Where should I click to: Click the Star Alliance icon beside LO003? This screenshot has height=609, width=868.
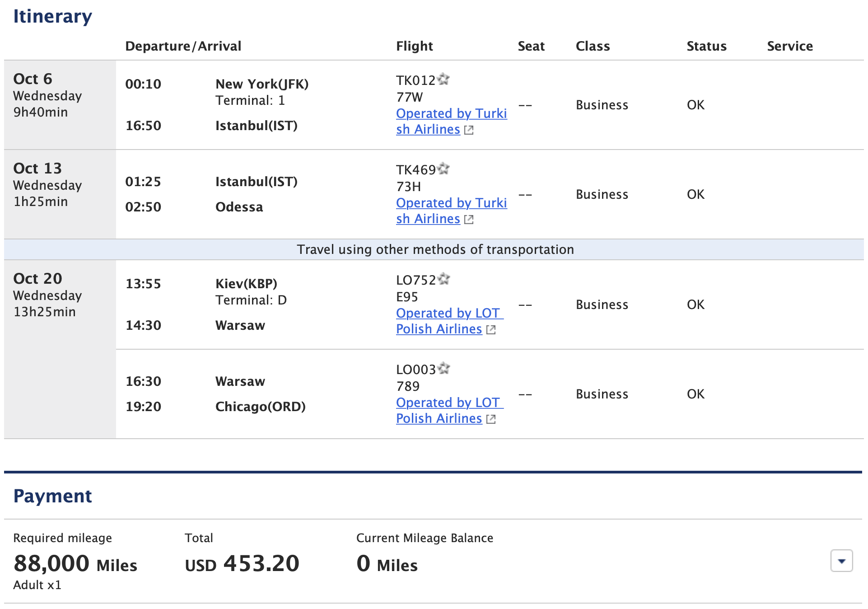(x=444, y=368)
